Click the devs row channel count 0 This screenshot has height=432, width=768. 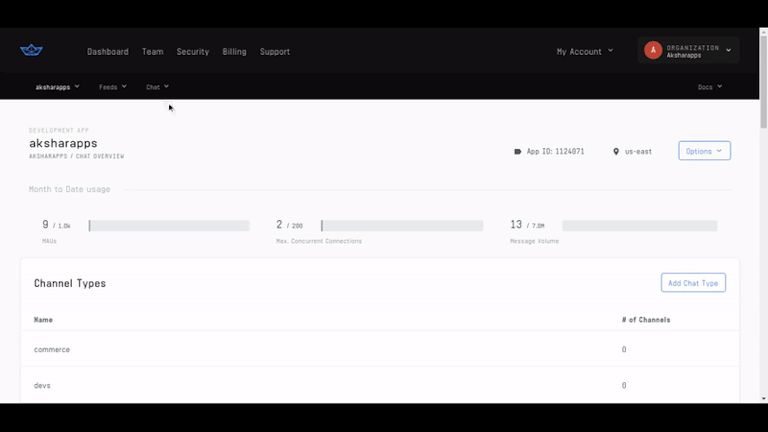pos(624,385)
